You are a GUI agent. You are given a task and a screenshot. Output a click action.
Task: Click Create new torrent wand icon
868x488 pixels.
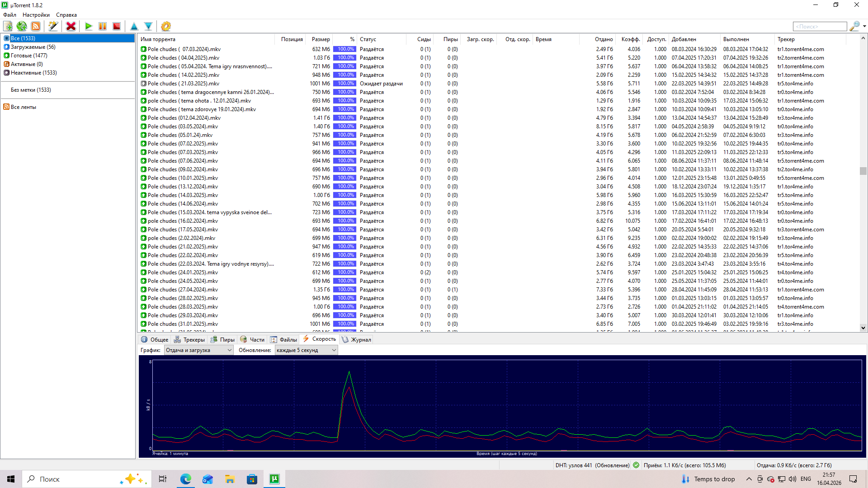click(x=53, y=26)
